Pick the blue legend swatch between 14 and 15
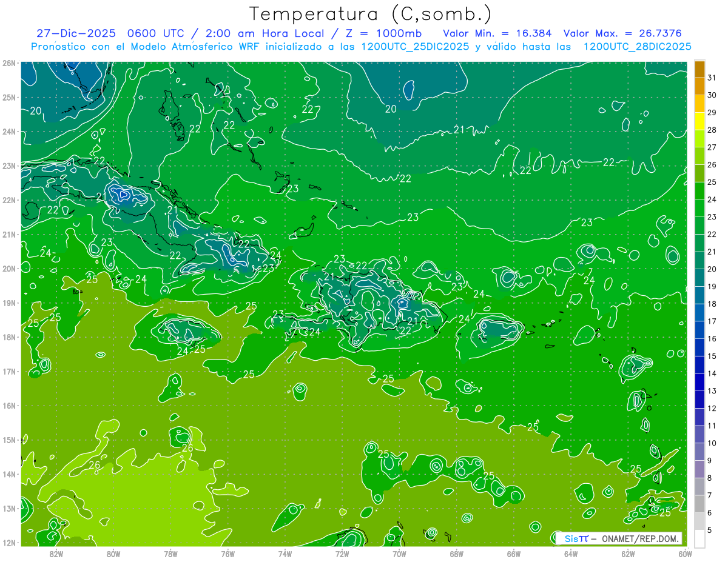This screenshot has height=562, width=728. 699,364
